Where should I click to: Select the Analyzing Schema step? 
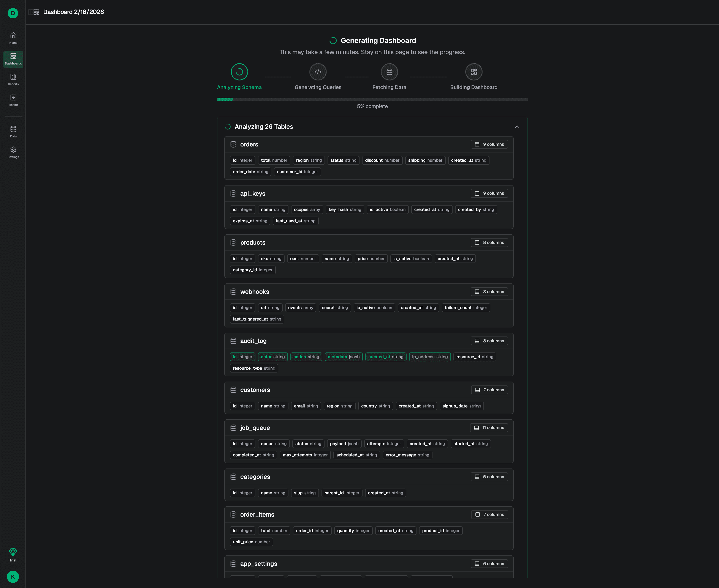239,72
